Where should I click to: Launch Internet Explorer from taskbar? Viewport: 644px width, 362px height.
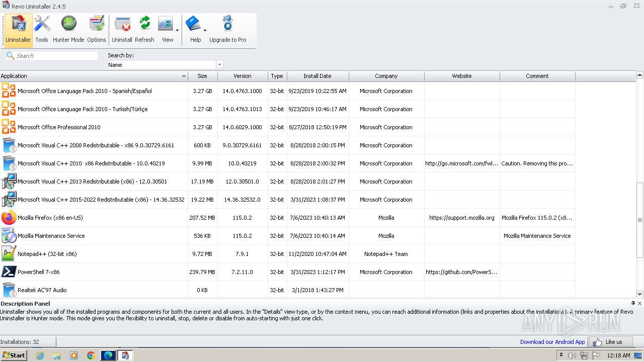point(40,355)
